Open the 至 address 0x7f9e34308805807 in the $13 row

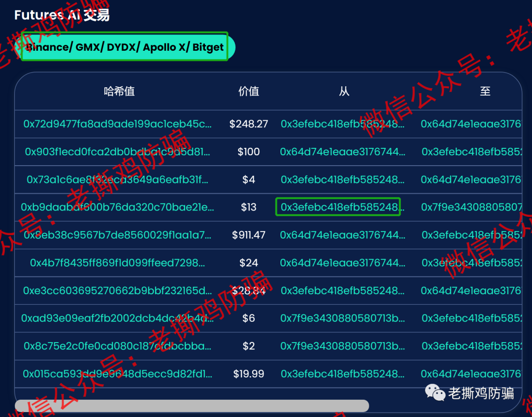pos(471,207)
